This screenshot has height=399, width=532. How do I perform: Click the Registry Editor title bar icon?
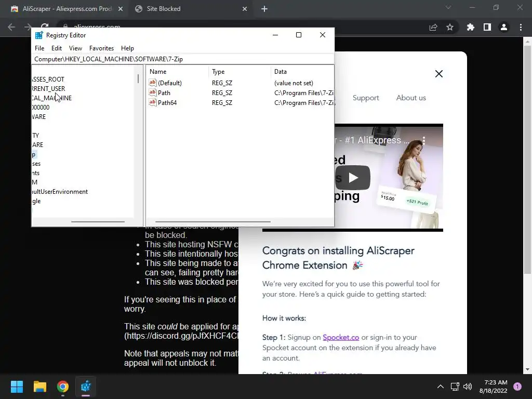click(39, 35)
